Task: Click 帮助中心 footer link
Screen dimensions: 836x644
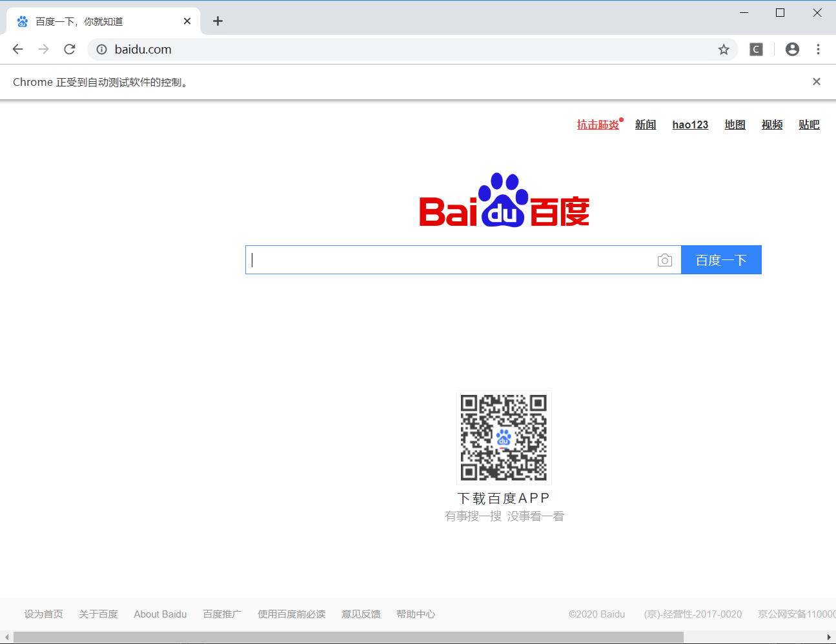Action: 416,614
